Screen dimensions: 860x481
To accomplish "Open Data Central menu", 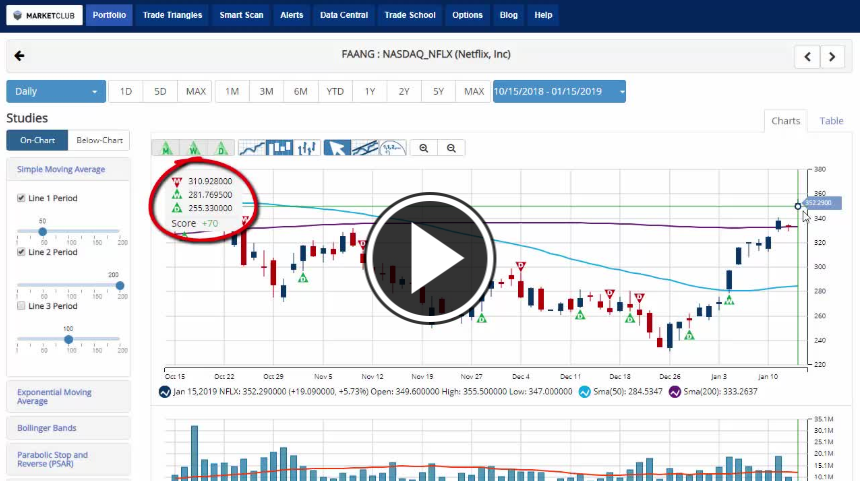I will click(344, 15).
